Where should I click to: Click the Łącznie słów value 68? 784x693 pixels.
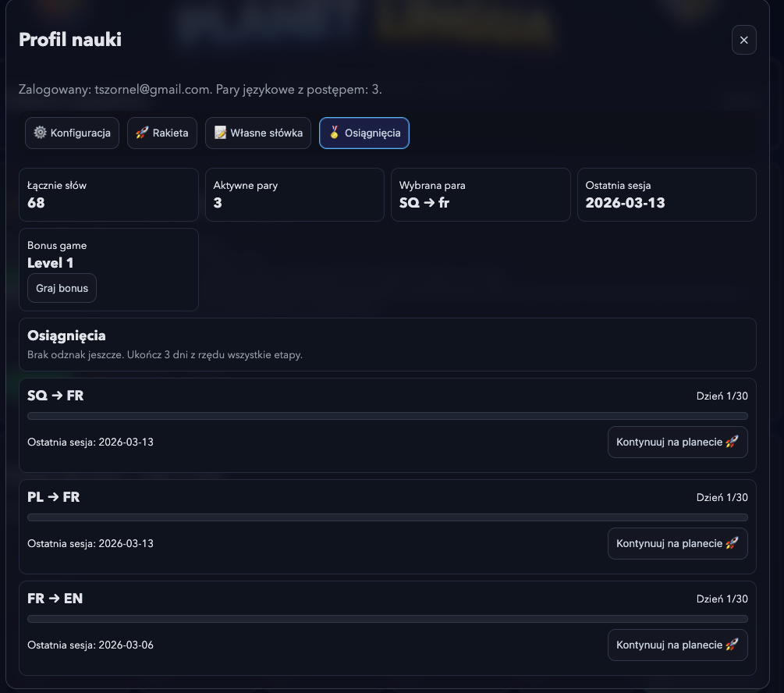point(36,203)
